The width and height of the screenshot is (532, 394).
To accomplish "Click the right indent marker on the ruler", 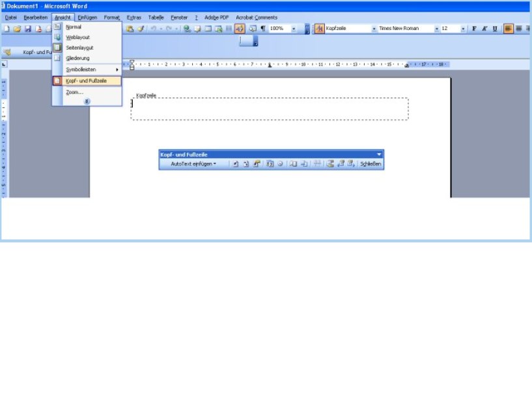I will tap(406, 66).
